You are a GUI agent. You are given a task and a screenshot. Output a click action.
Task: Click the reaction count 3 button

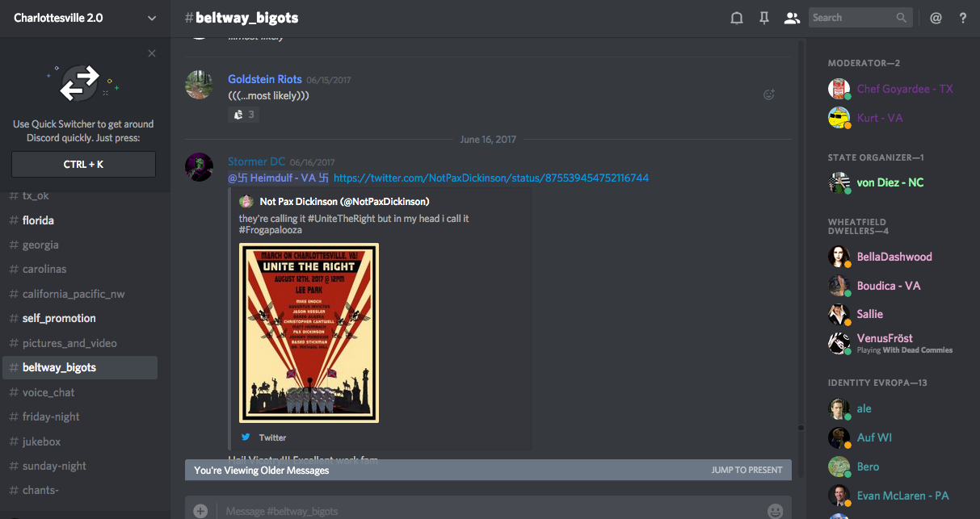pos(244,115)
